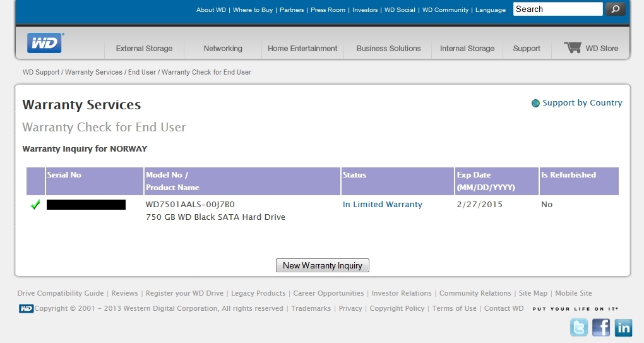Click the Is Refurbished column header
This screenshot has height=343, width=644.
(579, 181)
